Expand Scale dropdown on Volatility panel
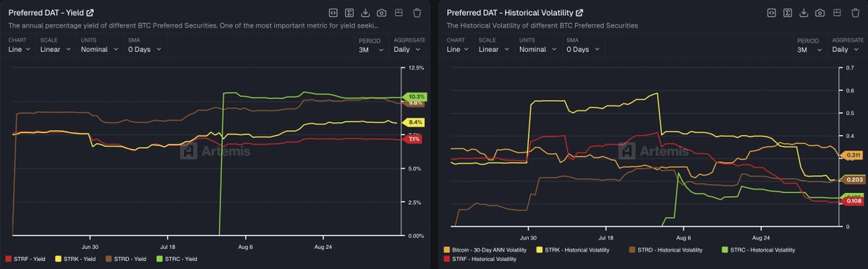 (x=493, y=49)
